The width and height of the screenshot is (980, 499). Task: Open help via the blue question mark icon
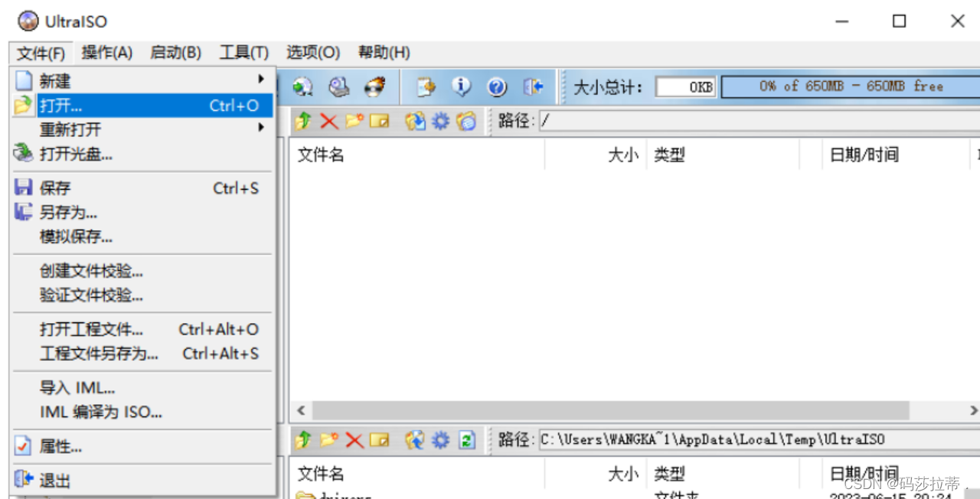click(x=498, y=86)
